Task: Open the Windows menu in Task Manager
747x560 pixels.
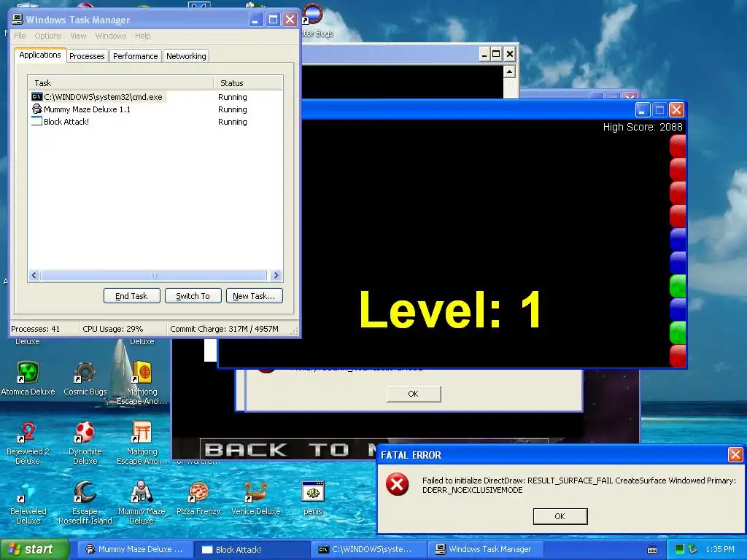Action: click(111, 36)
